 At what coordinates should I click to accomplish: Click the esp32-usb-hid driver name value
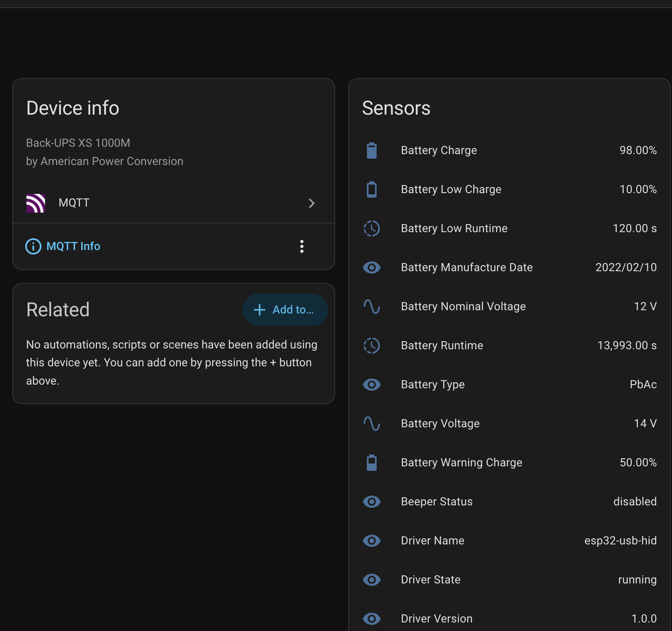click(620, 541)
